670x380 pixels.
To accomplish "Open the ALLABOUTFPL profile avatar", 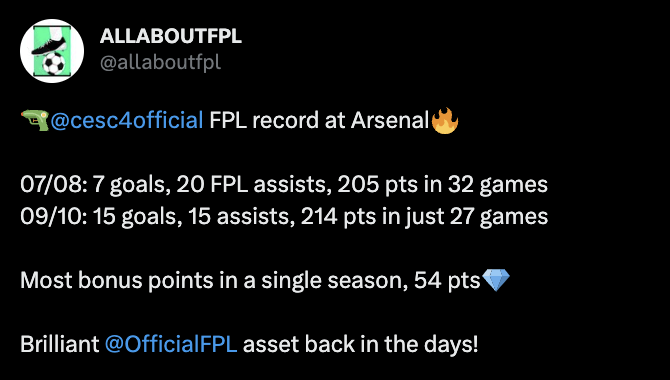I will pyautogui.click(x=52, y=50).
